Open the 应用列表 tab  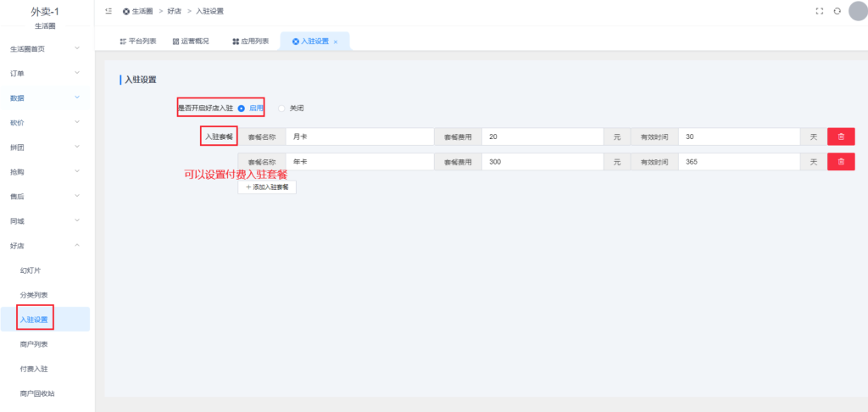250,41
